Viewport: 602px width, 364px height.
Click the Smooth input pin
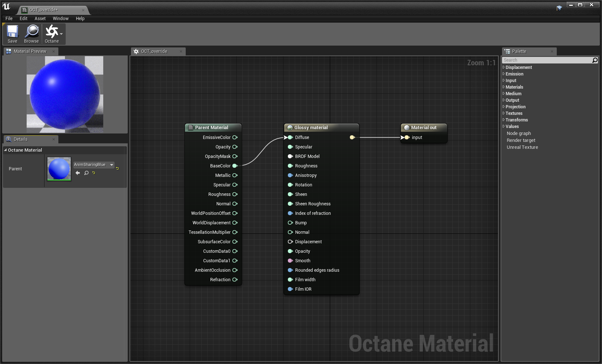click(290, 261)
